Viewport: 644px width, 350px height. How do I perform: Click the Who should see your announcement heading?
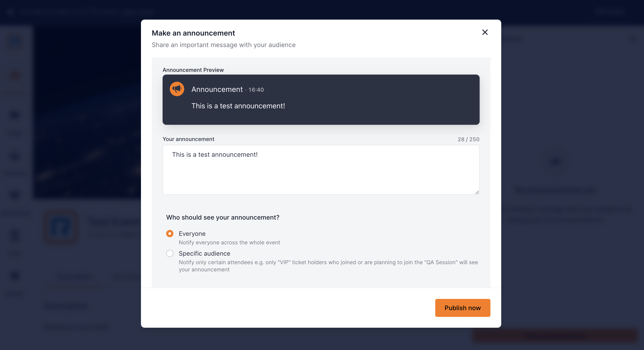(222, 217)
